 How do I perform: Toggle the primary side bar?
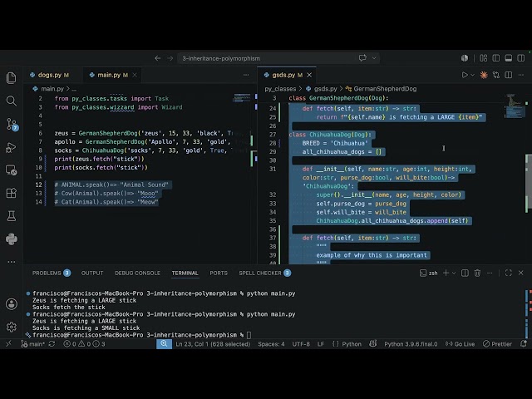coord(496,58)
